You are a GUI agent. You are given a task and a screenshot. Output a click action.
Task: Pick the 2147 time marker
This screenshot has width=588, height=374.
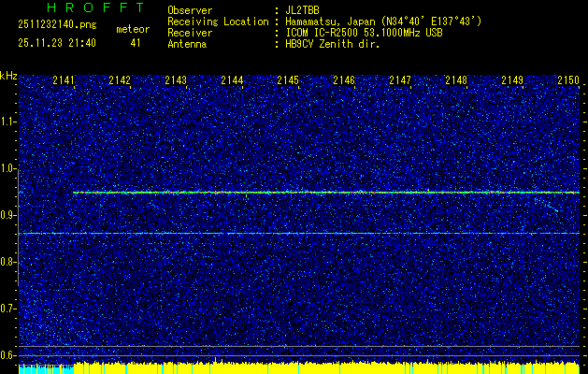click(x=400, y=81)
